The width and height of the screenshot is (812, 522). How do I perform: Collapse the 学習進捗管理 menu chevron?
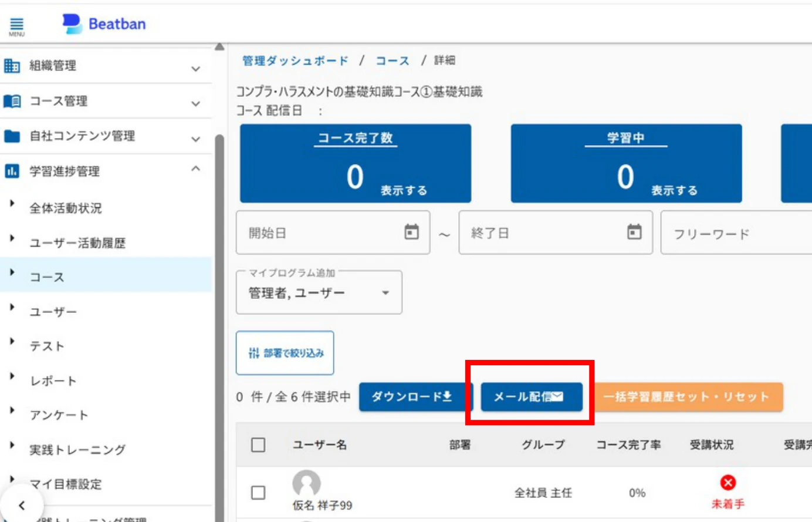(196, 169)
